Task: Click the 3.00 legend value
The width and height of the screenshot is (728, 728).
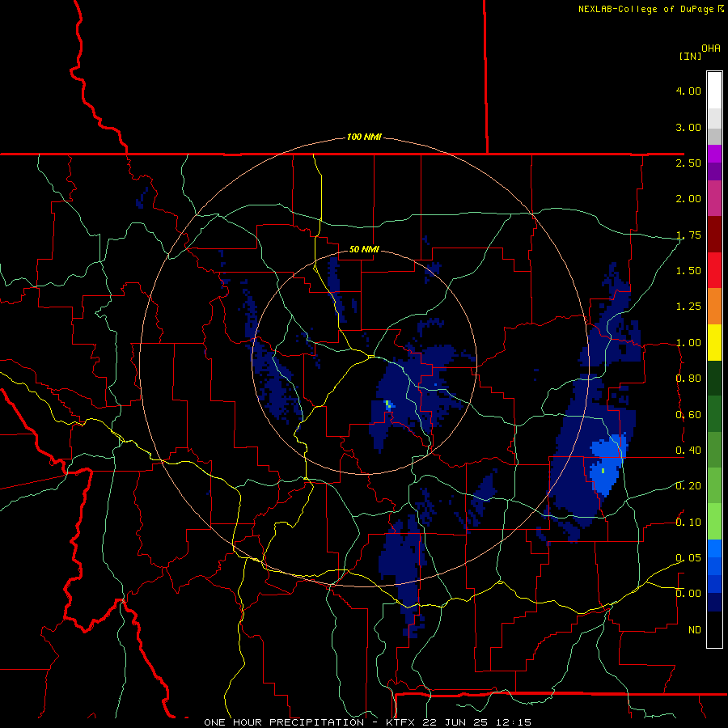Action: (688, 127)
